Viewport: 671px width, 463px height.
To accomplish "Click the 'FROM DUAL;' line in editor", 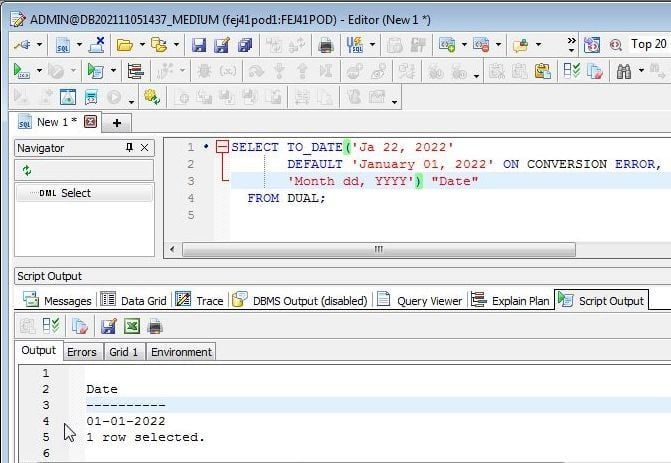I will pyautogui.click(x=286, y=198).
